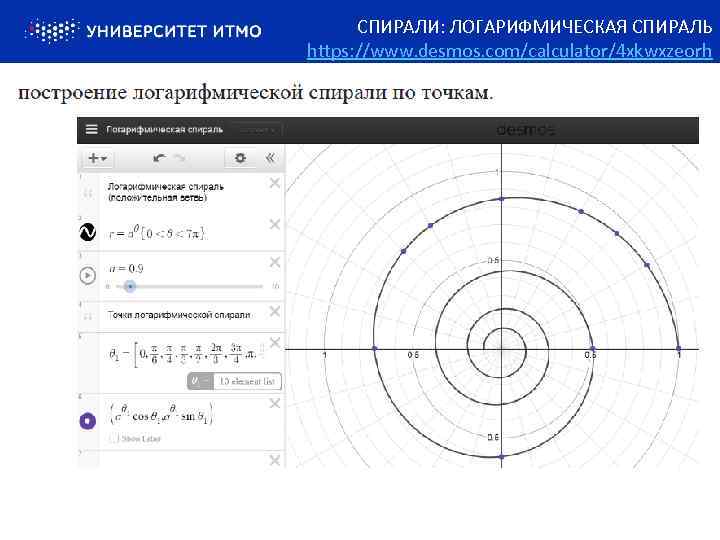This screenshot has height=540, width=720.
Task: Delete the a = 0.9 slider expression
Action: (275, 263)
